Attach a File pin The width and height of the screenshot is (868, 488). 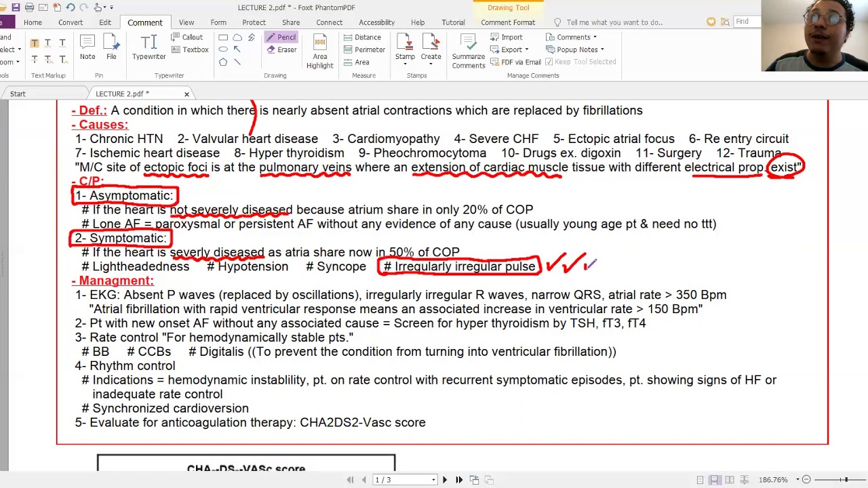[111, 47]
